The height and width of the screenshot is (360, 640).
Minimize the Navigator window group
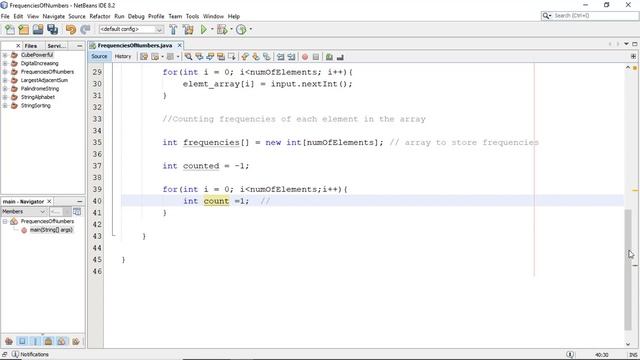point(80,201)
